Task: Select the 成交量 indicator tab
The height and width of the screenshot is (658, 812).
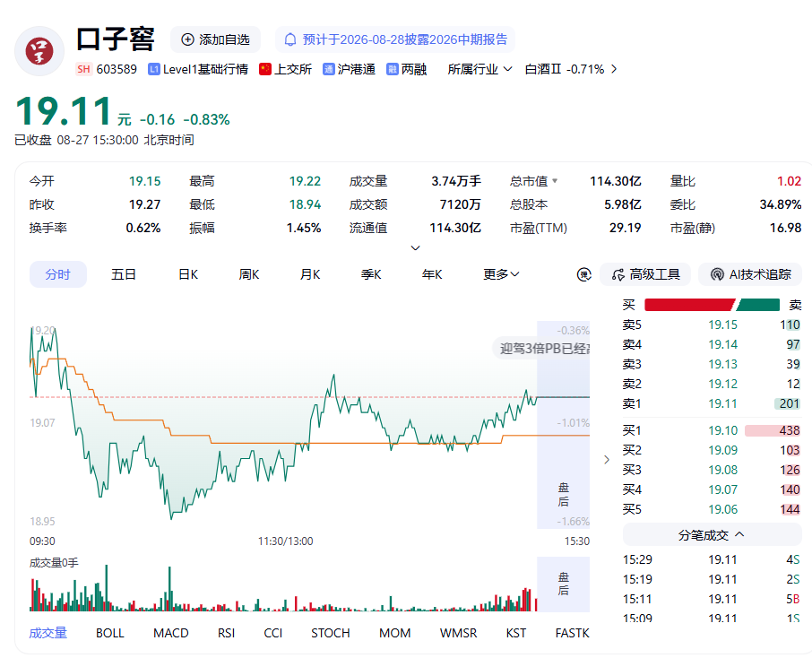Action: pyautogui.click(x=48, y=633)
